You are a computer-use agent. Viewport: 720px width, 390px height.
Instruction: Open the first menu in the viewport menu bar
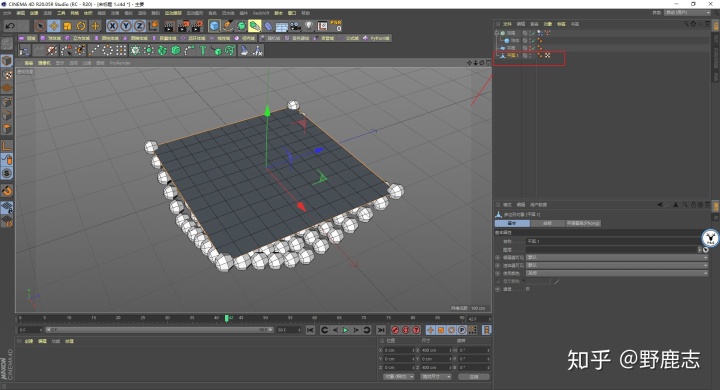pyautogui.click(x=29, y=63)
